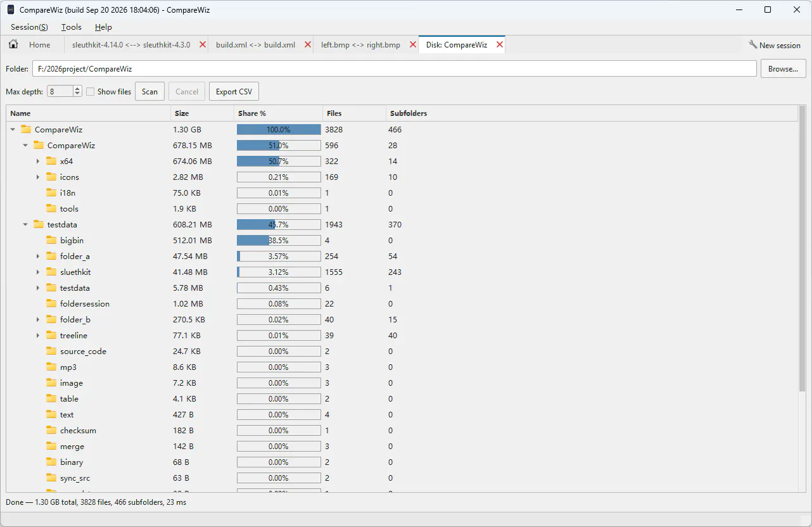
Task: Decrease Max depth with the down arrow
Action: click(77, 94)
